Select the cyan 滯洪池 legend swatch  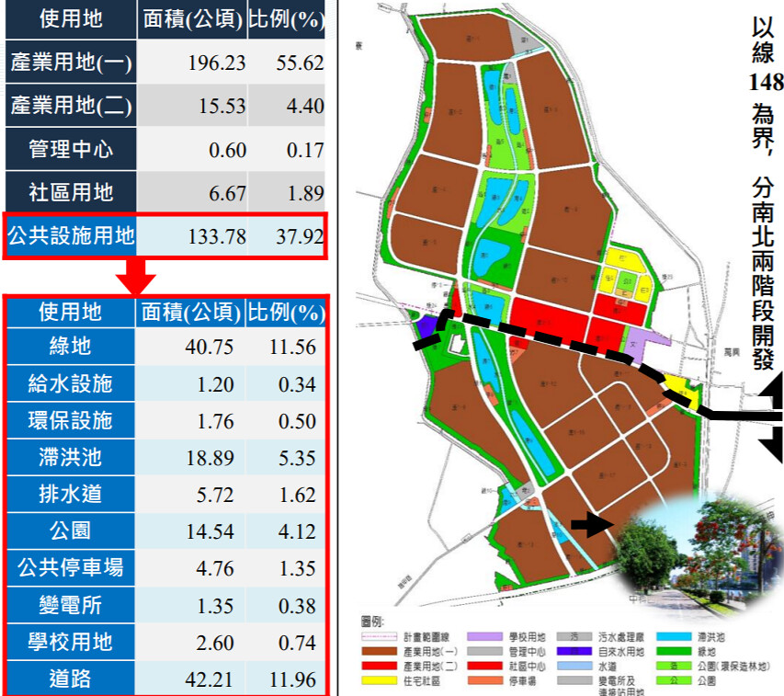[674, 636]
